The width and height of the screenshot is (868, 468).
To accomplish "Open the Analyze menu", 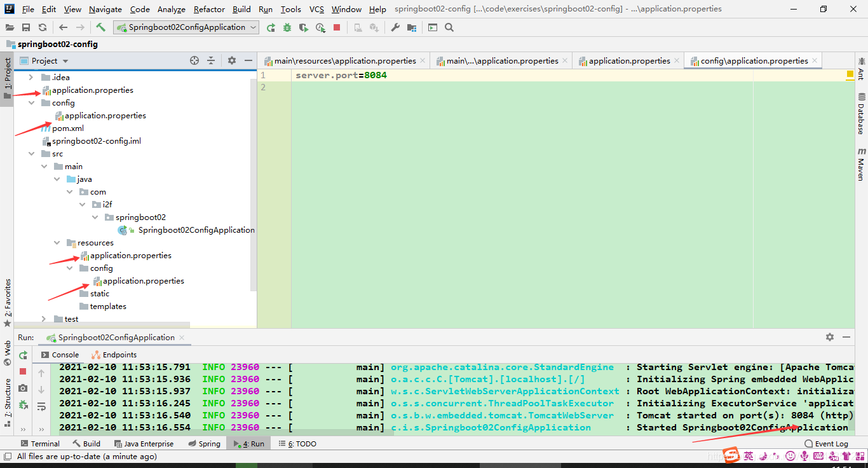I will coord(172,9).
